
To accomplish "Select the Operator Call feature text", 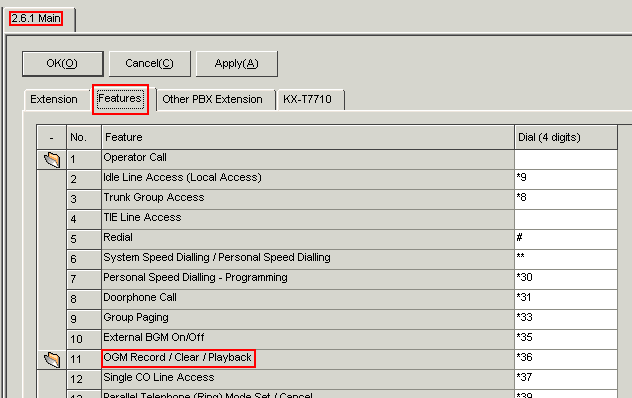I will coord(135,157).
